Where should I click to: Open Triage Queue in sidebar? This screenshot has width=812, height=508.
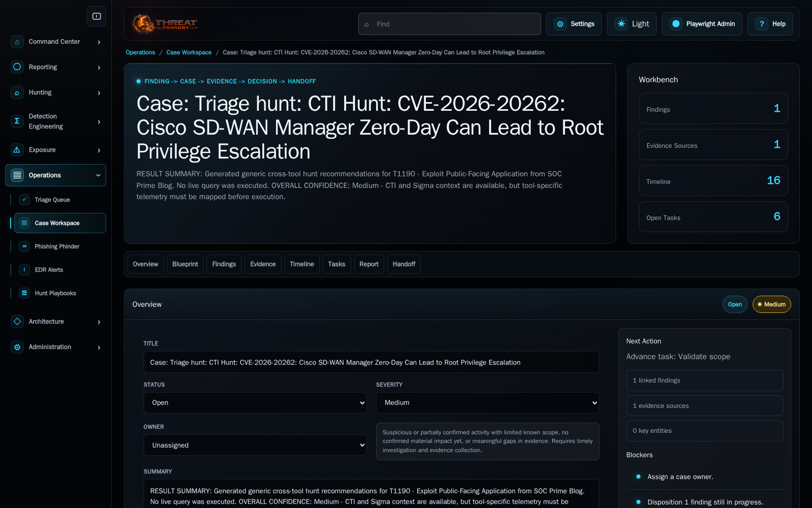click(60, 200)
